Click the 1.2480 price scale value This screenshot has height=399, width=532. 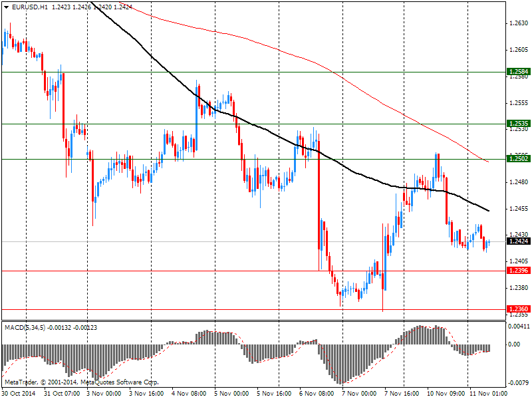pyautogui.click(x=519, y=182)
